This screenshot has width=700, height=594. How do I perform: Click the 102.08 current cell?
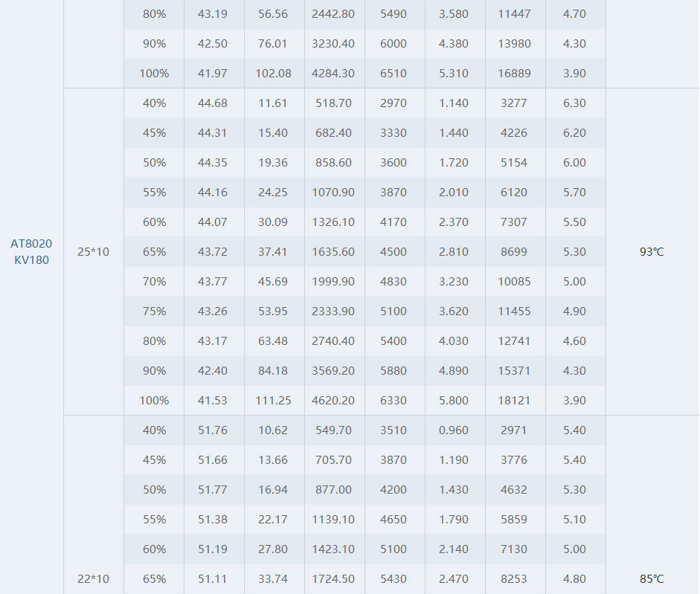click(273, 73)
